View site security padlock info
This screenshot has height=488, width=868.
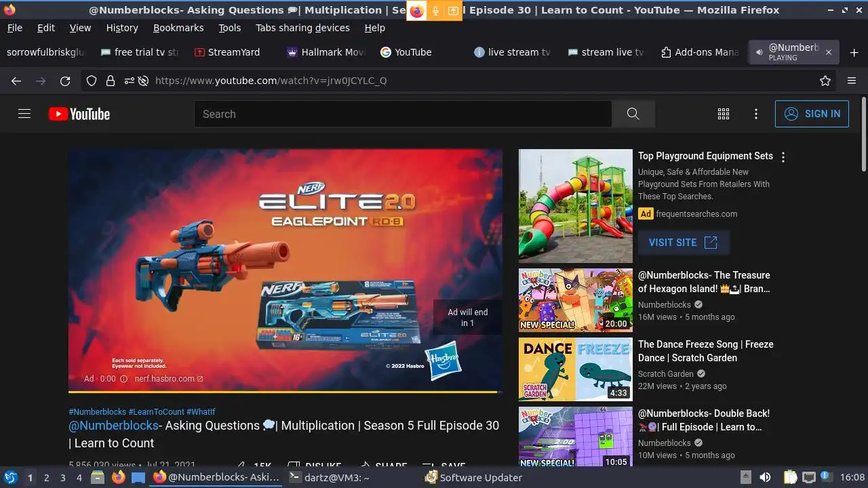pos(110,81)
